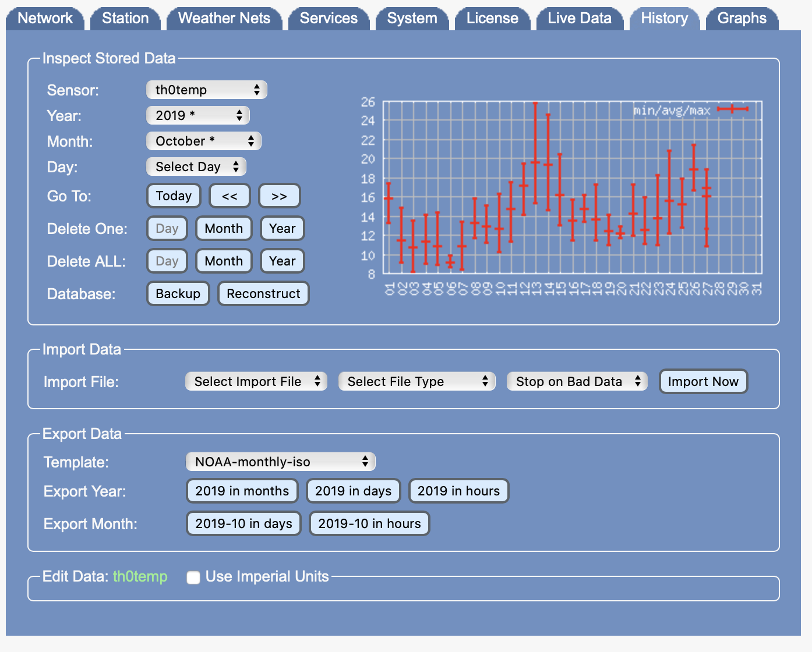Click the Reconstruct database button
This screenshot has width=812, height=652.
tap(263, 294)
